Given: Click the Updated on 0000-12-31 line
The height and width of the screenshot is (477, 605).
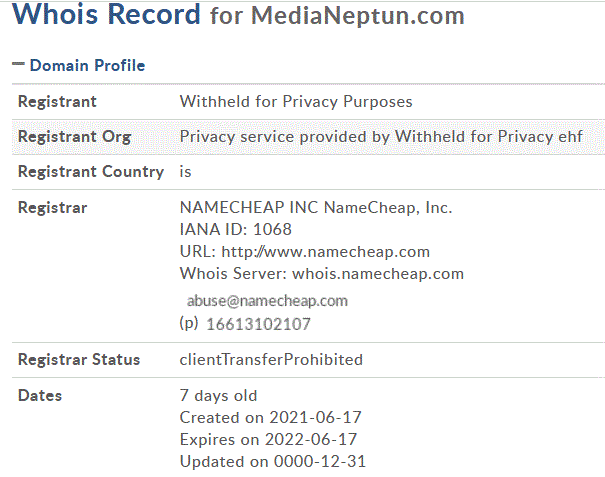Looking at the screenshot, I should (x=272, y=462).
